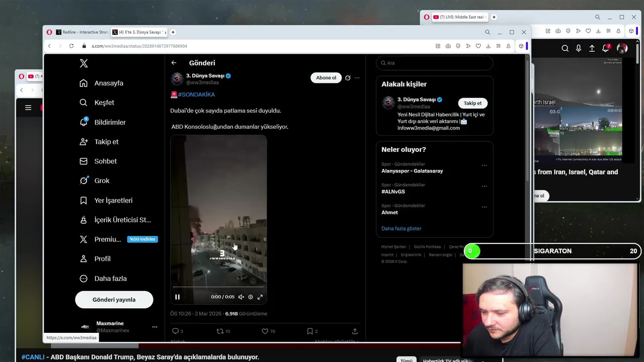Open post's more options dots
The image size is (644, 362).
tap(357, 78)
